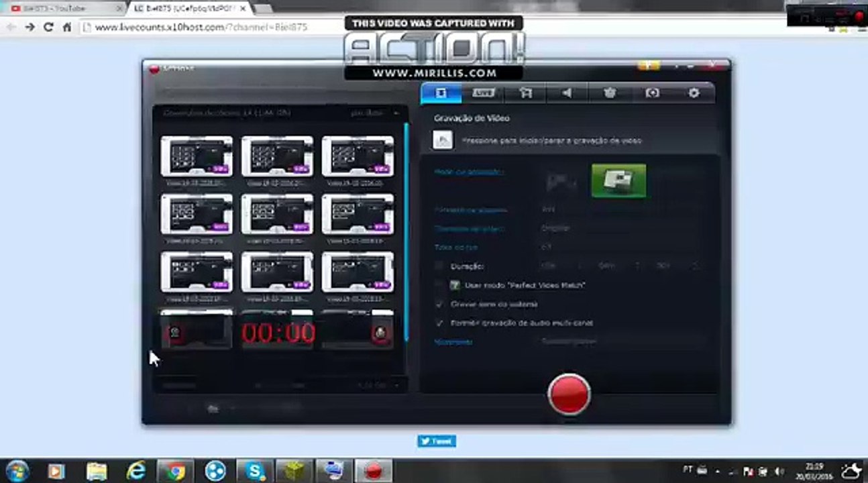Click the hotkey icon beside 'Pressione para iniciar/parar'
The height and width of the screenshot is (483, 868).
(x=443, y=140)
